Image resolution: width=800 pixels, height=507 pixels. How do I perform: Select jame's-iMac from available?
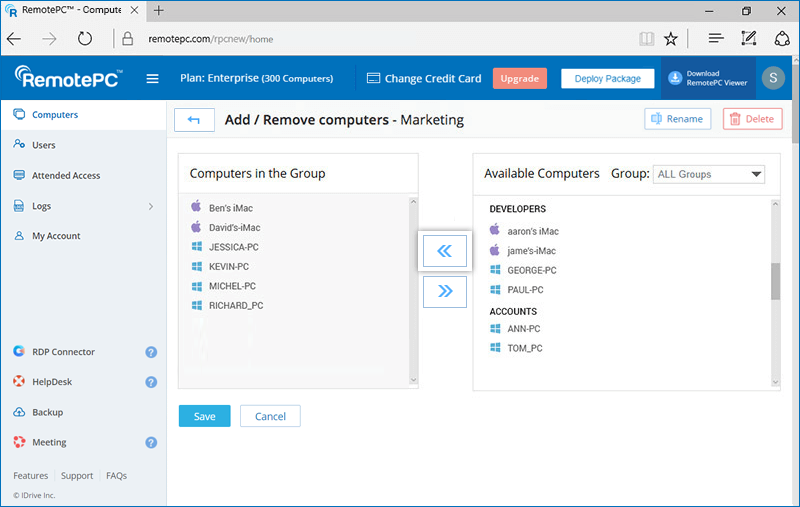(531, 250)
